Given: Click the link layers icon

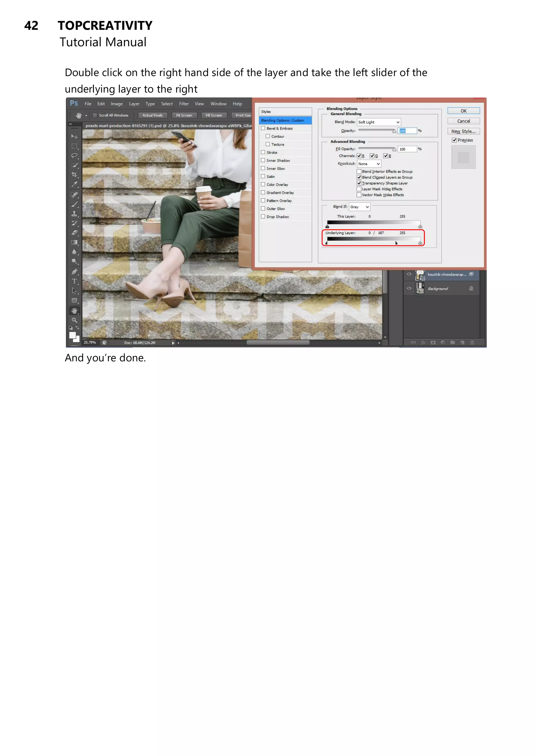Looking at the screenshot, I should (x=413, y=342).
